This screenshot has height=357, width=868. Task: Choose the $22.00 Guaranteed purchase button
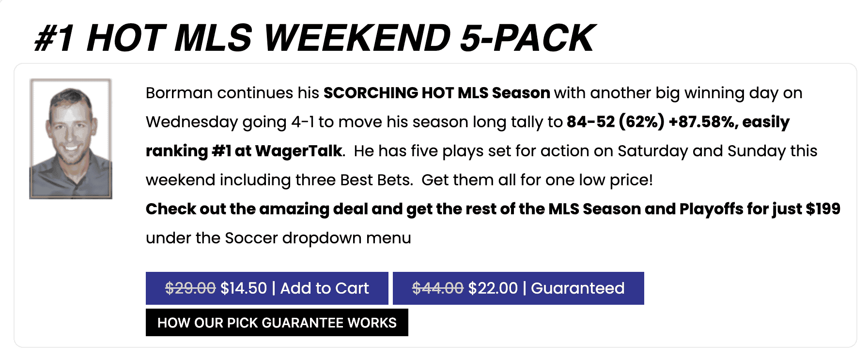(518, 288)
